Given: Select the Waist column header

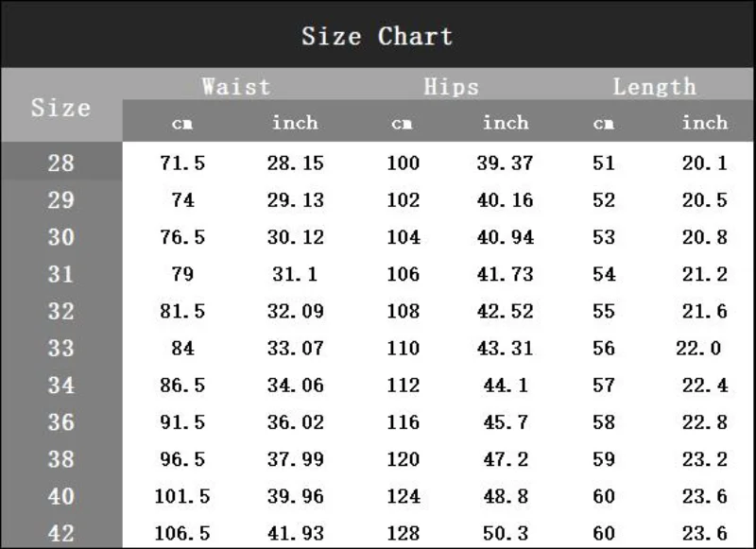Looking at the screenshot, I should 236,87.
